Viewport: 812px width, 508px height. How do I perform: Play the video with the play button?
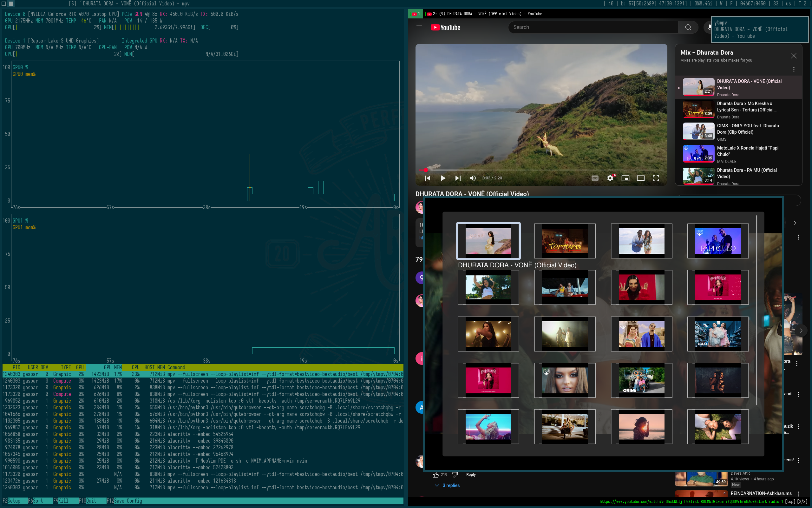(x=442, y=178)
